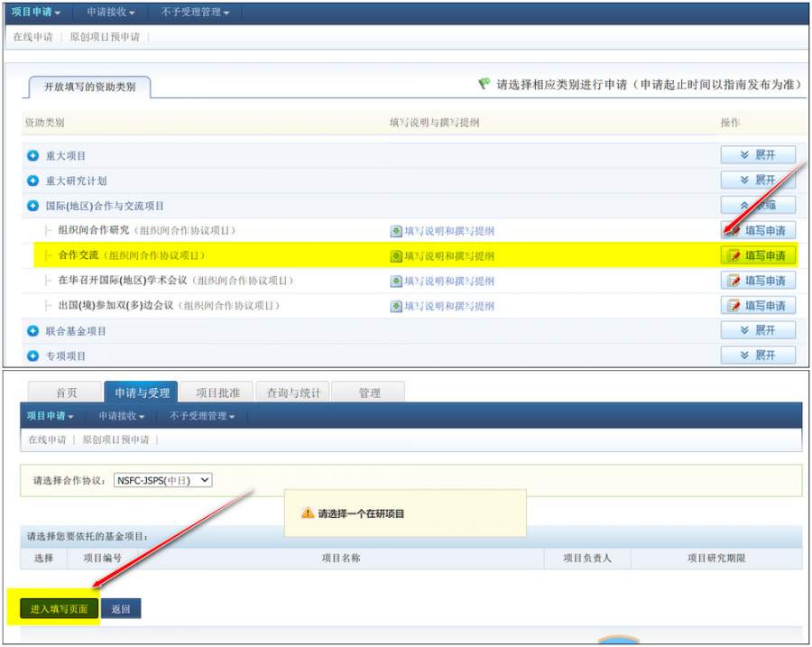Screen dimensions: 812x647
Task: Switch to 查询与统计 tab
Action: 293,393
